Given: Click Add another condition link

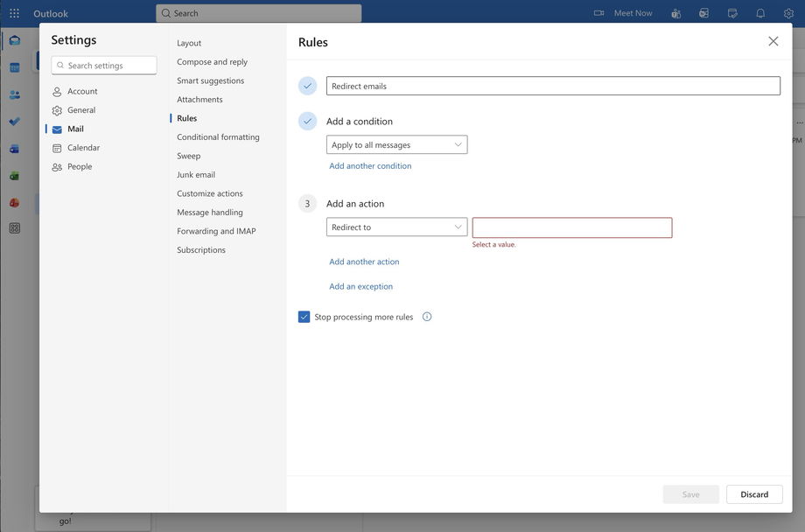Looking at the screenshot, I should click(370, 165).
